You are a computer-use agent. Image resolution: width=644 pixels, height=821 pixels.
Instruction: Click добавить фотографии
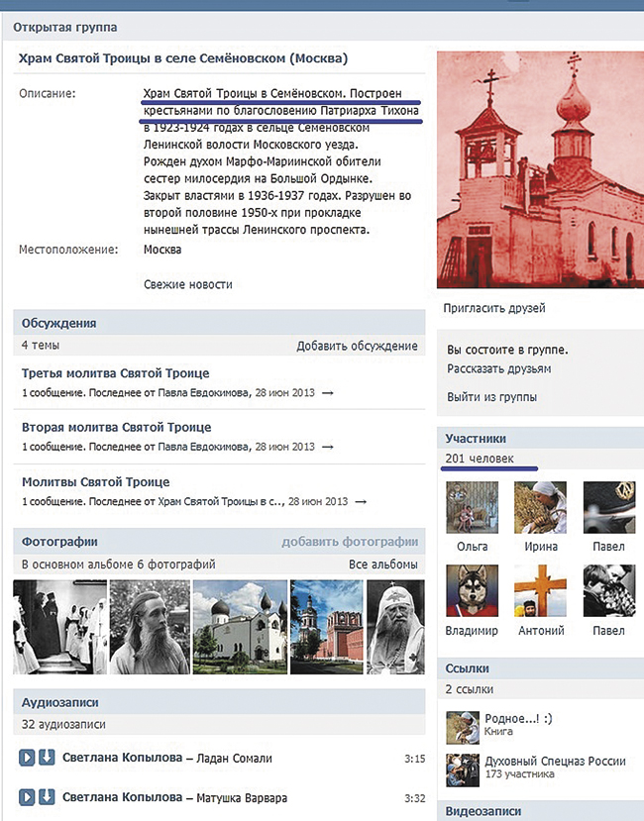coord(350,542)
